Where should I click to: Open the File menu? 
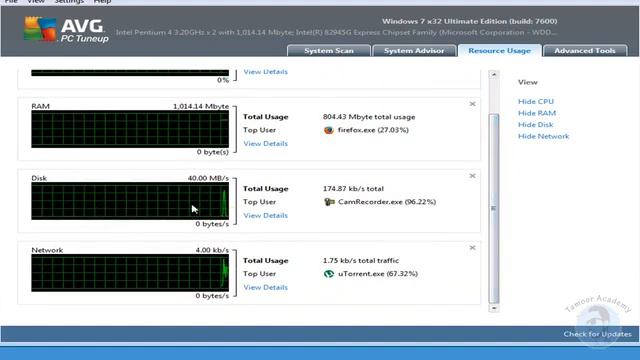[x=11, y=2]
